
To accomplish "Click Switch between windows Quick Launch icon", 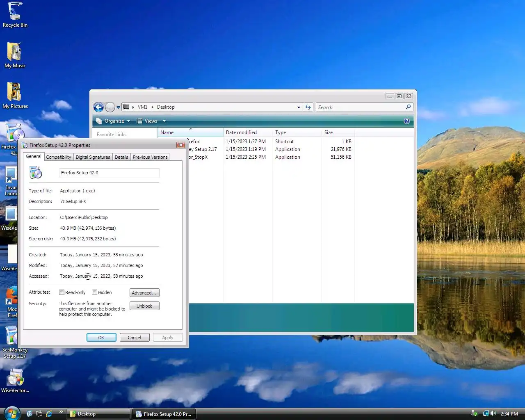I will point(39,414).
